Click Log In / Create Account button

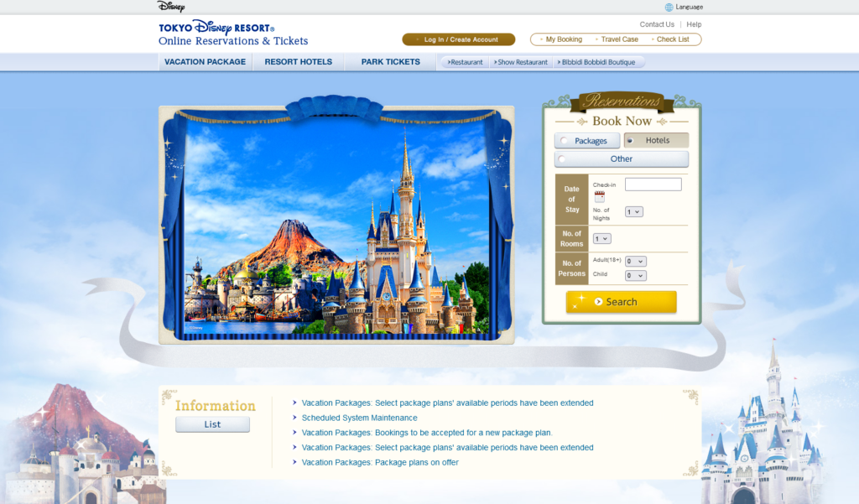click(x=459, y=39)
